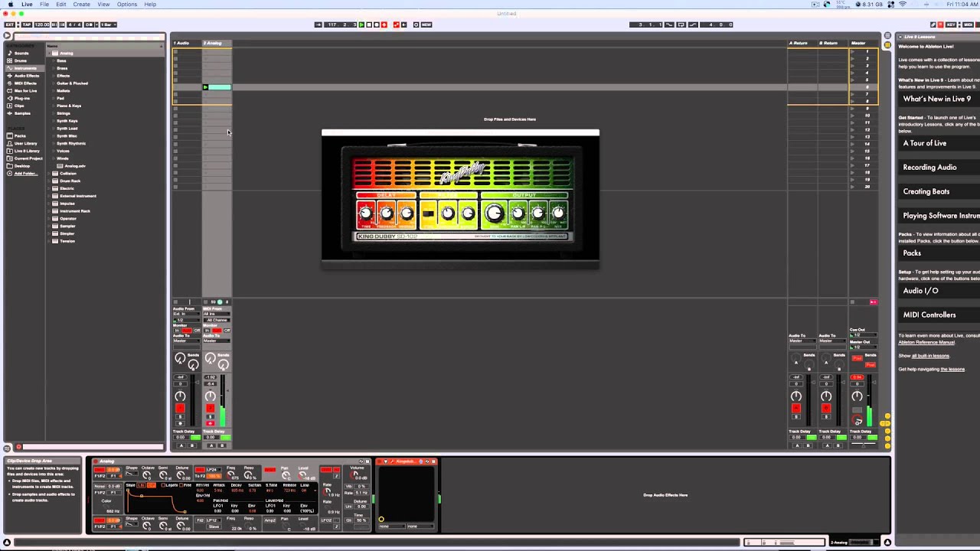Image resolution: width=980 pixels, height=551 pixels.
Task: Open Desktop folder in Places
Action: click(22, 166)
